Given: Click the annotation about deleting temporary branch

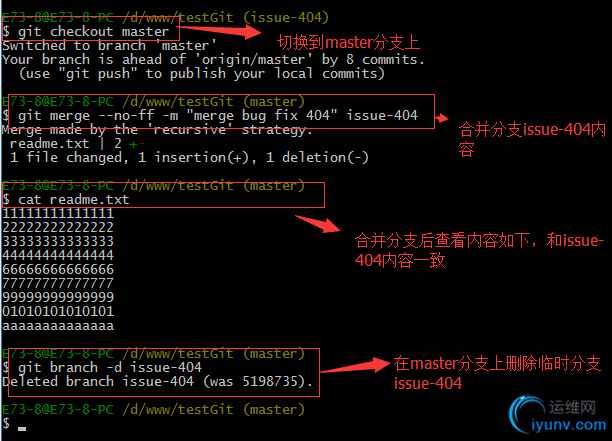Looking at the screenshot, I should [x=497, y=373].
